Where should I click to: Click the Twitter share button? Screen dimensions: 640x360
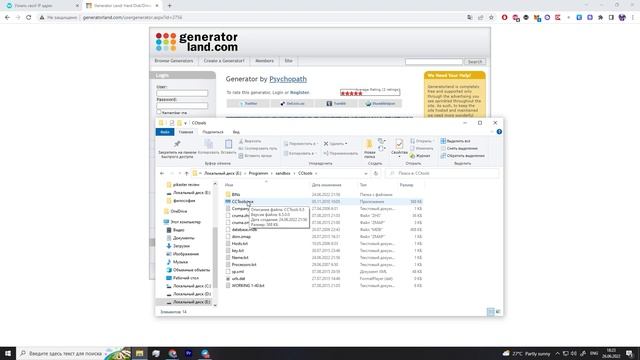point(248,104)
